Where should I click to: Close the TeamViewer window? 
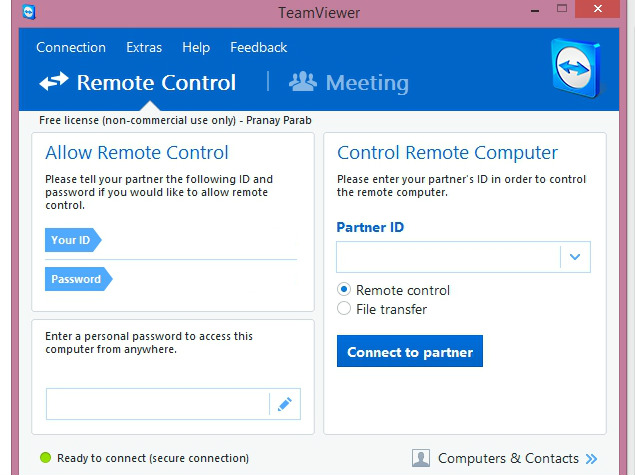(x=597, y=9)
